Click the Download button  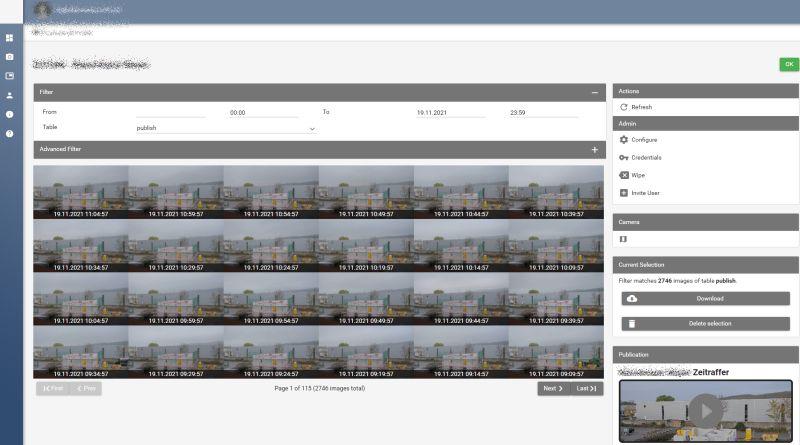click(x=705, y=298)
